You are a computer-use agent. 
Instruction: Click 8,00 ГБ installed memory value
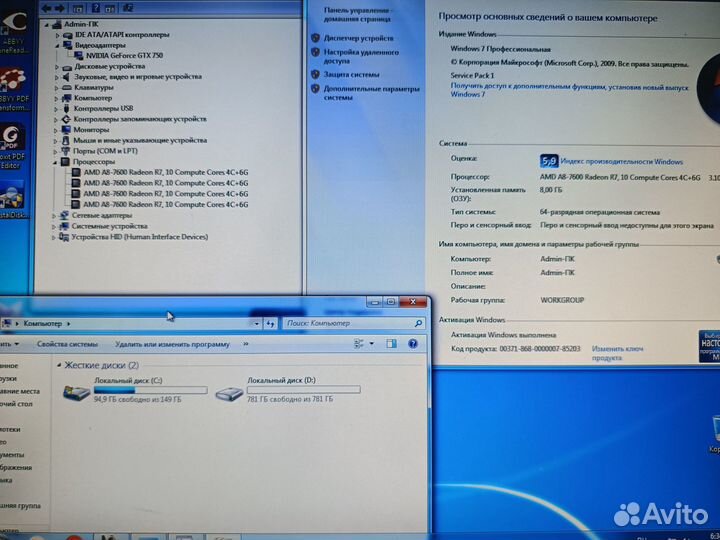coord(551,190)
